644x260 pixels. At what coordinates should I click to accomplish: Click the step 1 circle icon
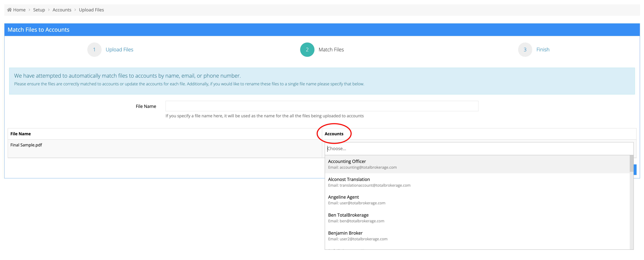(94, 50)
